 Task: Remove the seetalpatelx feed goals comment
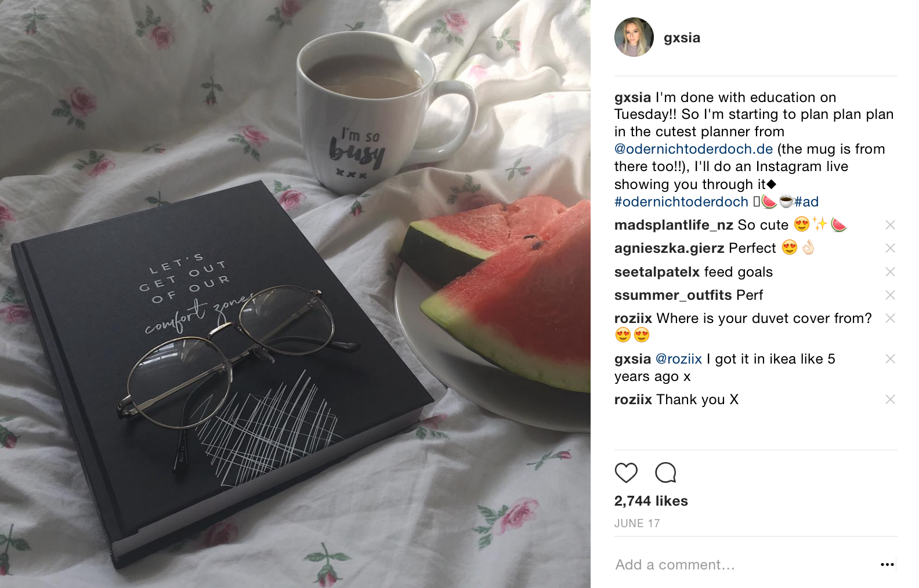890,272
